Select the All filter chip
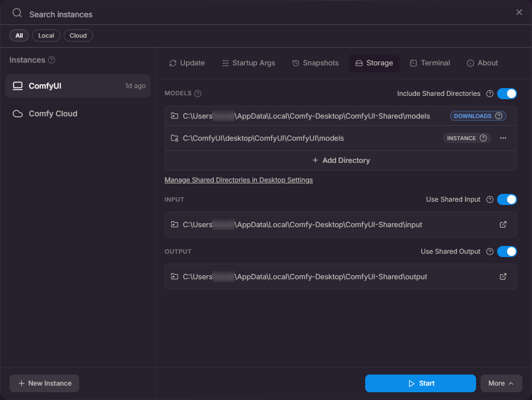The width and height of the screenshot is (532, 400). coord(19,35)
